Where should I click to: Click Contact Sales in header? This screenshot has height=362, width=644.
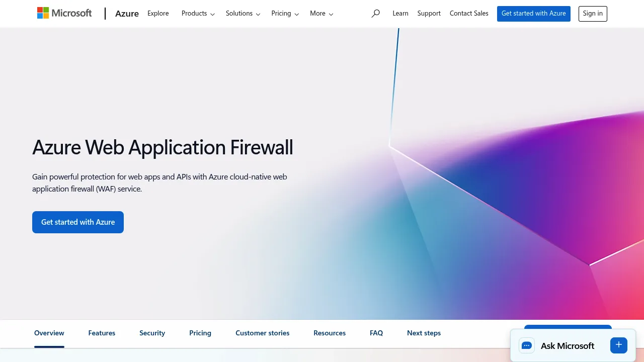pyautogui.click(x=469, y=14)
